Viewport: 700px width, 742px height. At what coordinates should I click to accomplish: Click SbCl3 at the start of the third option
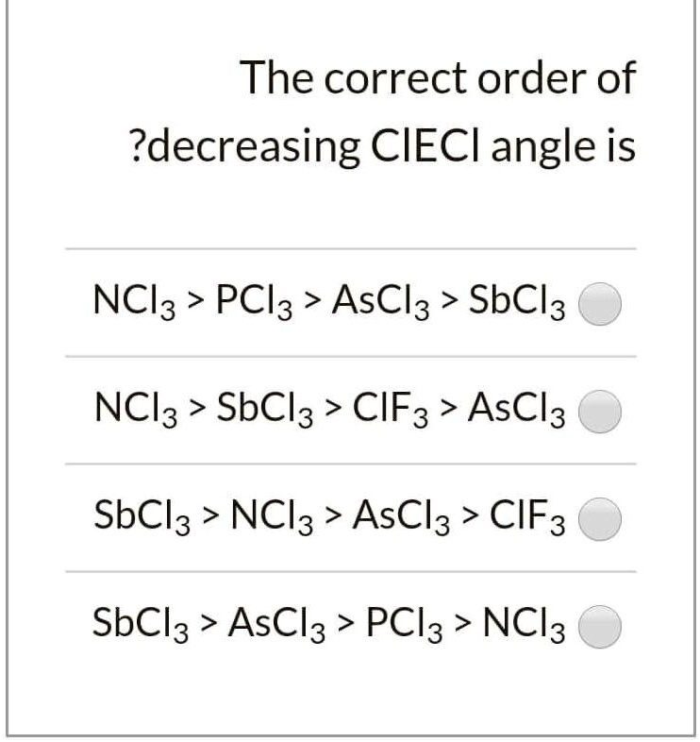(141, 515)
